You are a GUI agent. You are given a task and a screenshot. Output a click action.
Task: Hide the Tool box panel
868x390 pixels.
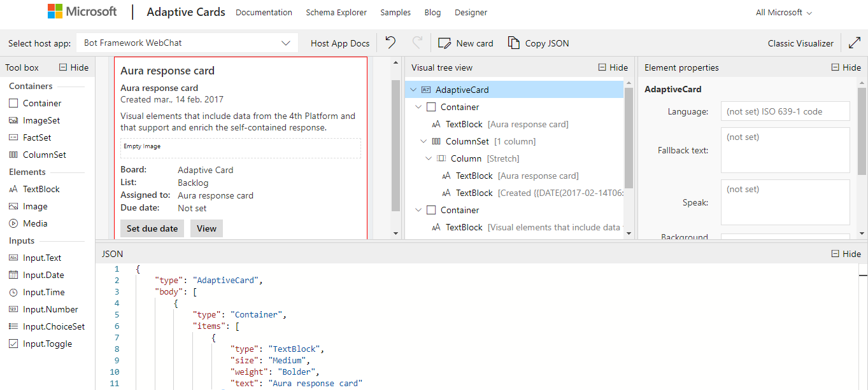click(74, 67)
